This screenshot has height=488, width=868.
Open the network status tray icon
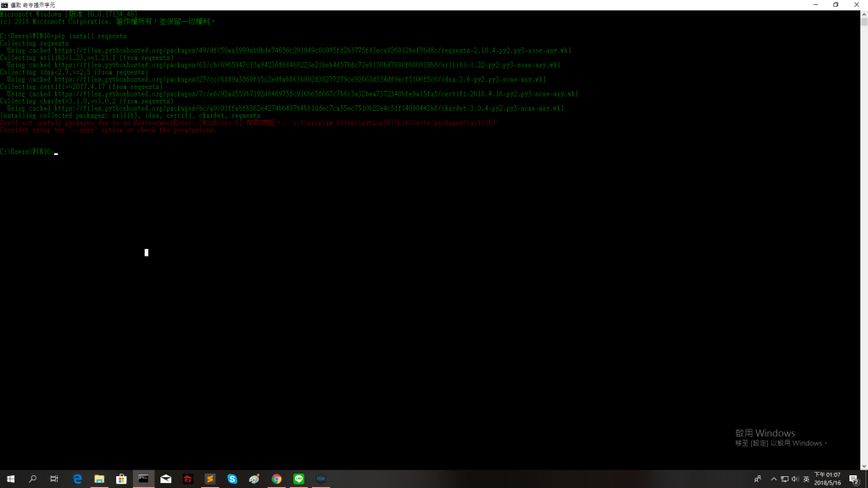[x=784, y=480]
